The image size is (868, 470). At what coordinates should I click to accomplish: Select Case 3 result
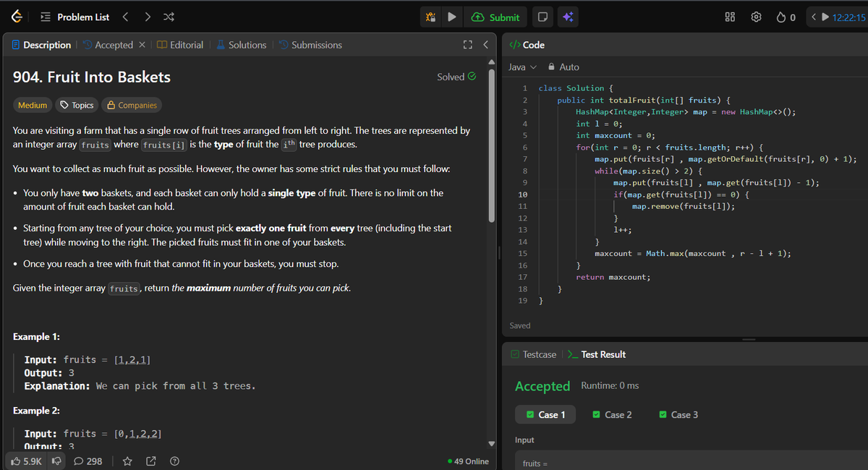(678, 414)
